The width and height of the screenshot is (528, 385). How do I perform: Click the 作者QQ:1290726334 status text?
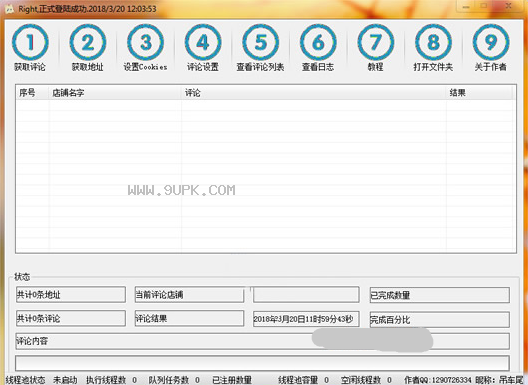(x=438, y=380)
